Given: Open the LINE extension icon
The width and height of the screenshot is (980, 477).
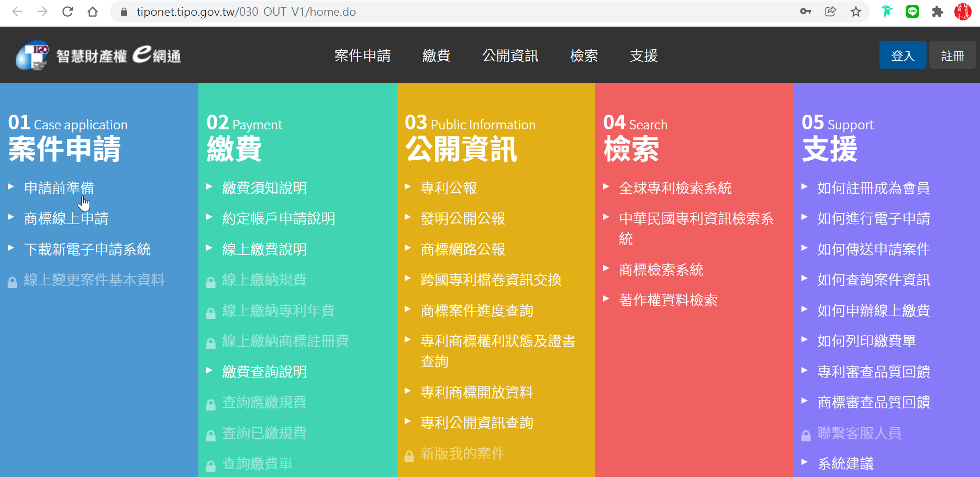Looking at the screenshot, I should click(x=912, y=12).
